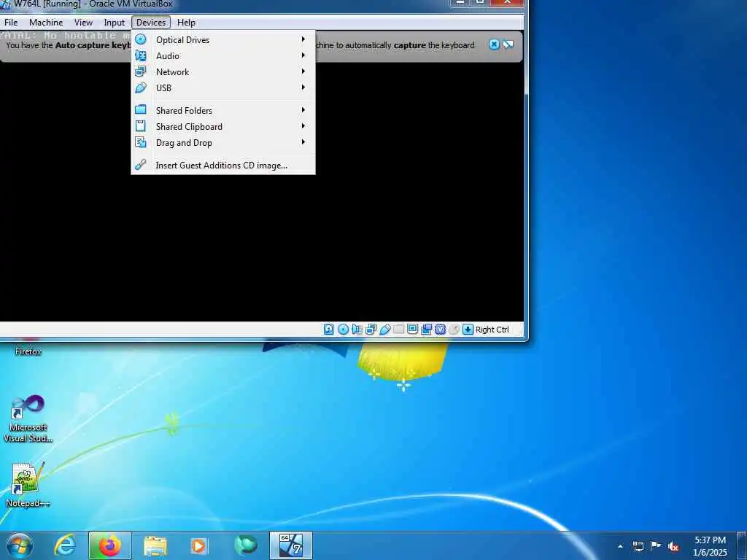The height and width of the screenshot is (560, 747).
Task: Show hidden system tray icons
Action: point(620,546)
